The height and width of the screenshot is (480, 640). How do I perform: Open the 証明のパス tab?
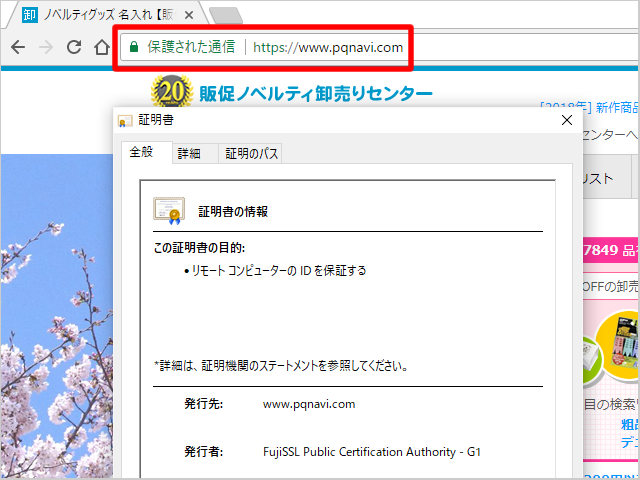click(252, 154)
